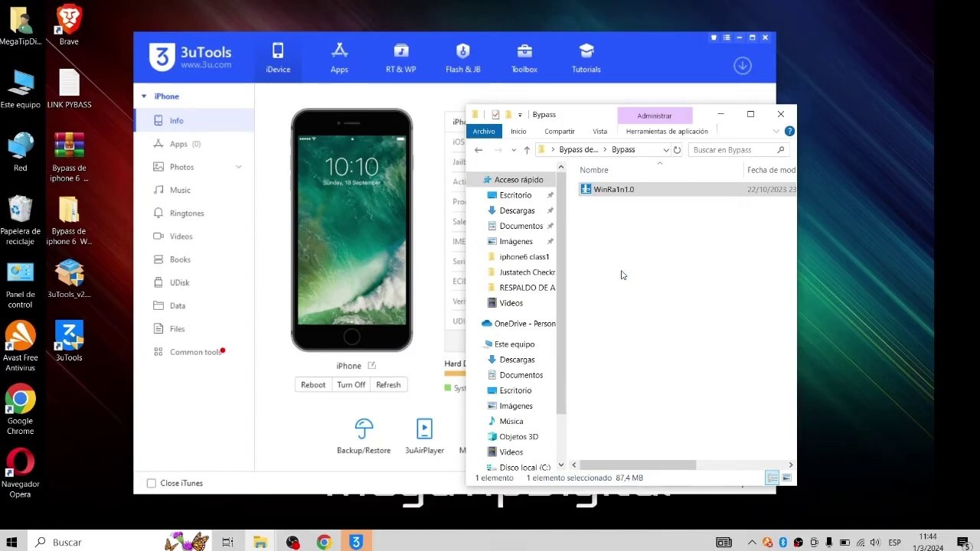The width and height of the screenshot is (980, 551).
Task: Open the Toolbox section
Action: pyautogui.click(x=524, y=59)
